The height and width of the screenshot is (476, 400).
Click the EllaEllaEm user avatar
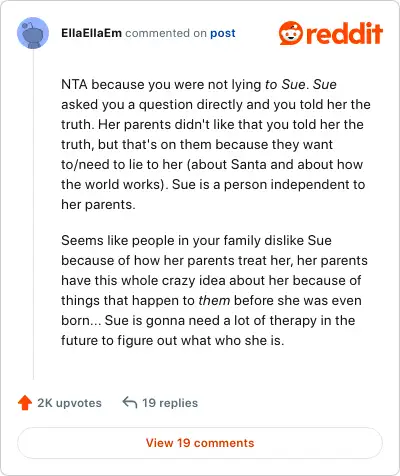point(33,33)
